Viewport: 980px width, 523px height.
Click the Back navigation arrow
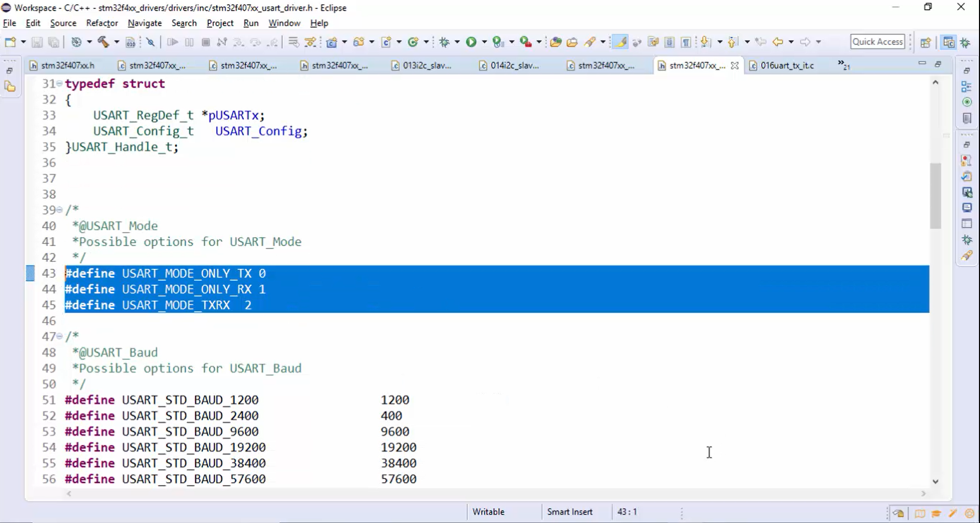[778, 42]
